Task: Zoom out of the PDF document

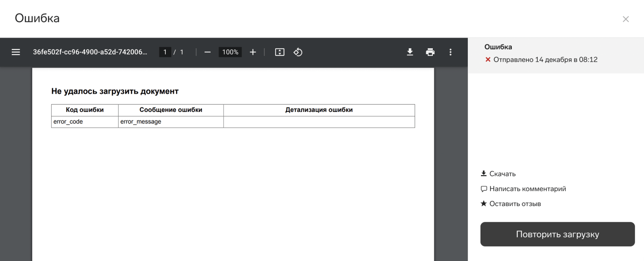Action: 208,52
